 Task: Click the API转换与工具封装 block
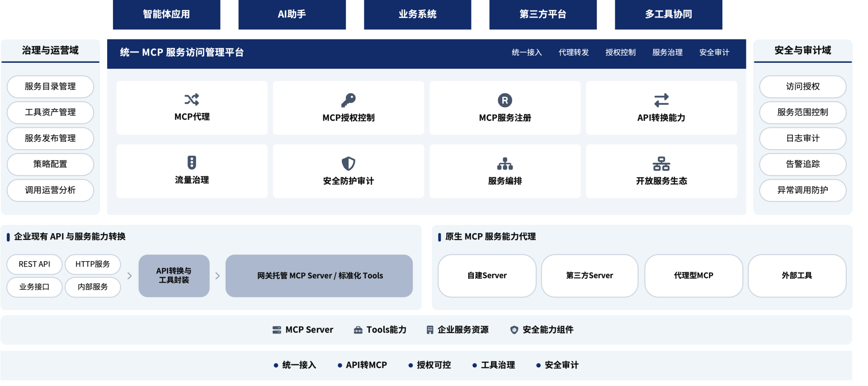coord(174,276)
